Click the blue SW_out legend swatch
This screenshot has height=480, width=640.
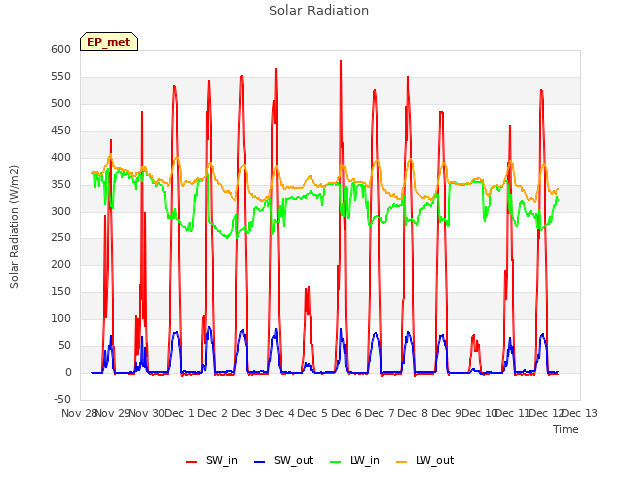click(x=260, y=461)
